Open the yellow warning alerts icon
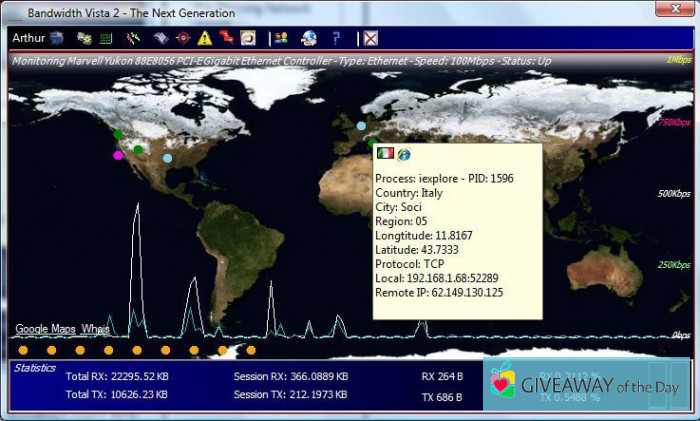This screenshot has width=700, height=421. point(204,38)
